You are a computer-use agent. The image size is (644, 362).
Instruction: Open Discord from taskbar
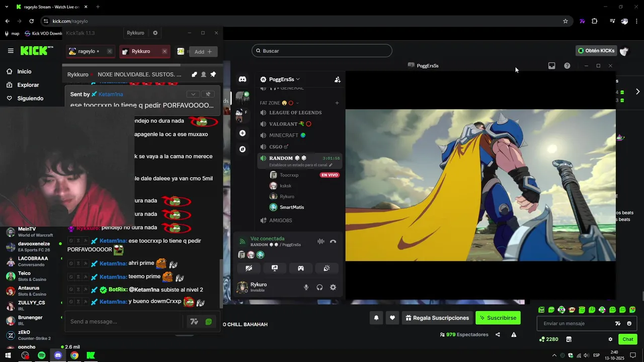(x=58, y=355)
